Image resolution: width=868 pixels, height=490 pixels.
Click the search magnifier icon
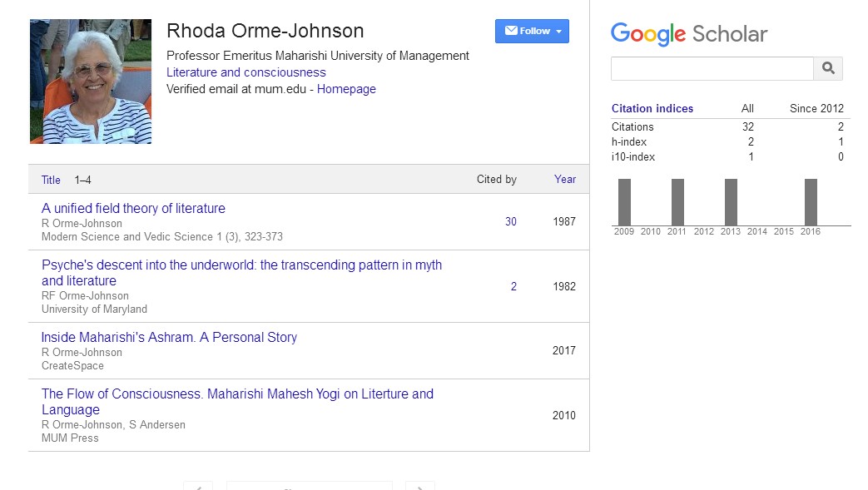coord(828,68)
